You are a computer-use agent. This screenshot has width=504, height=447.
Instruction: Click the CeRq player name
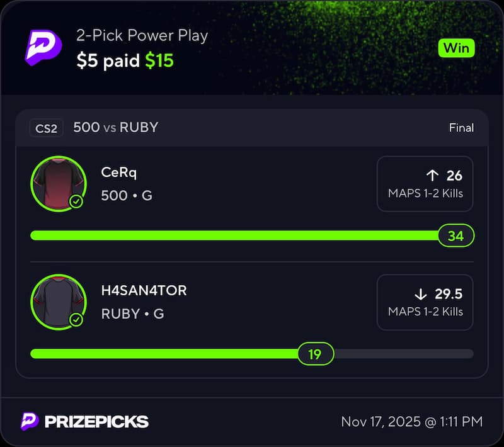click(118, 173)
